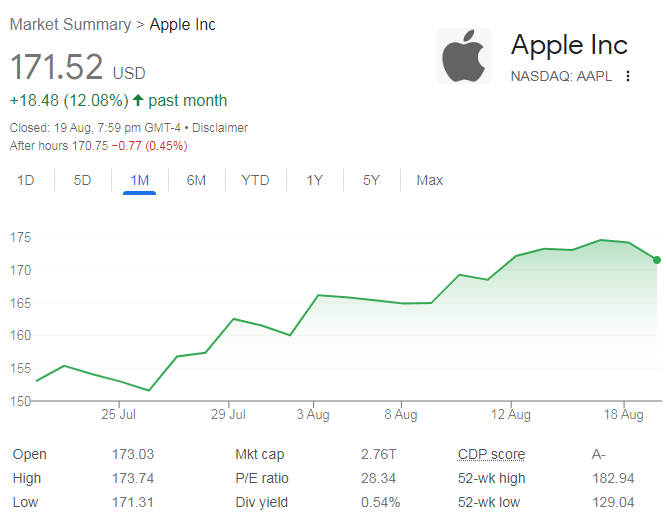666x519 pixels.
Task: Switch chart to 5Y range
Action: point(371,180)
